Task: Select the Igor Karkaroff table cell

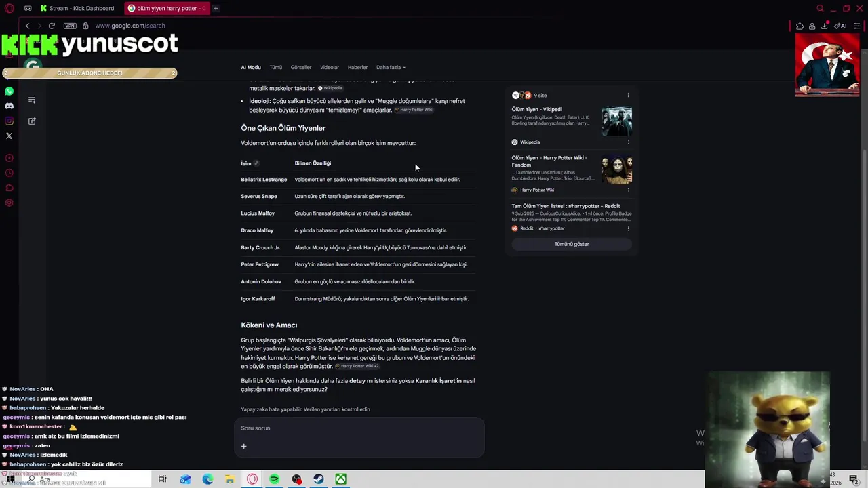Action: tap(258, 299)
